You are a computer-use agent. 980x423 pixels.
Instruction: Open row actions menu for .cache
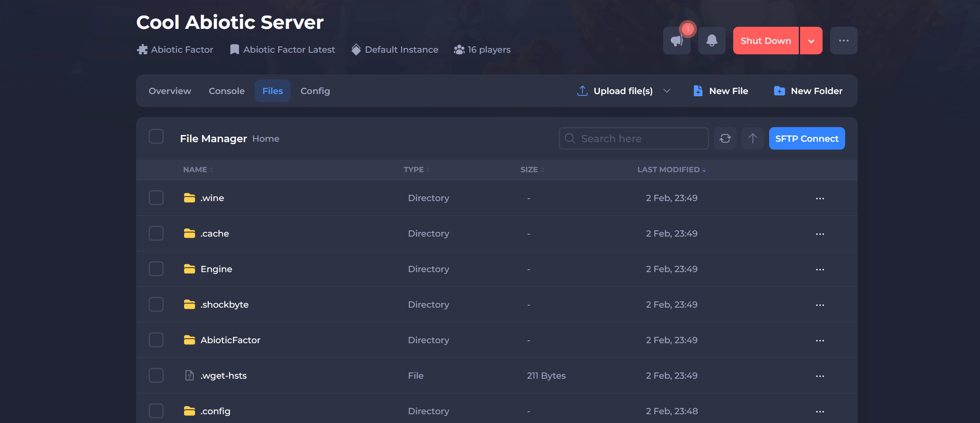tap(820, 234)
